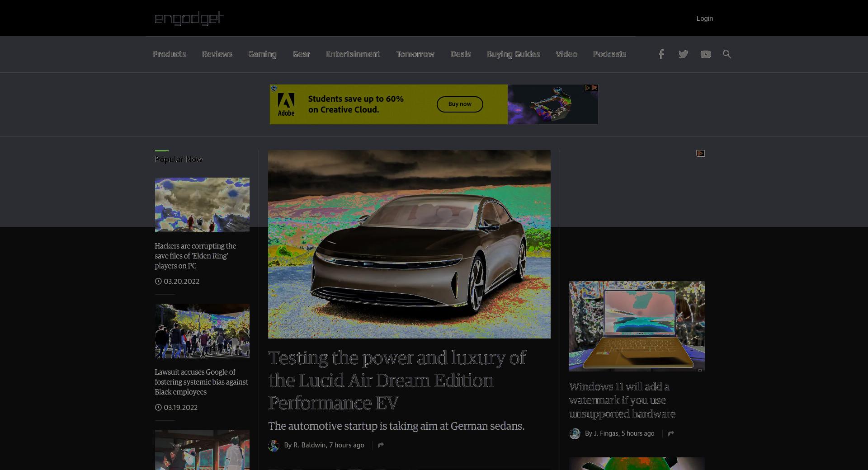This screenshot has height=470, width=868.
Task: Click the Engadget logo
Action: [189, 18]
